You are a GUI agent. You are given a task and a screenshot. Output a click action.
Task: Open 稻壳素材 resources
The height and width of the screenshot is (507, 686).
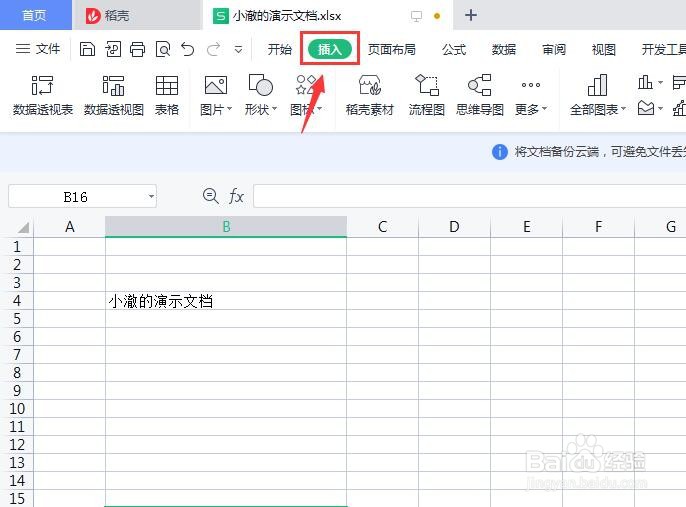370,95
